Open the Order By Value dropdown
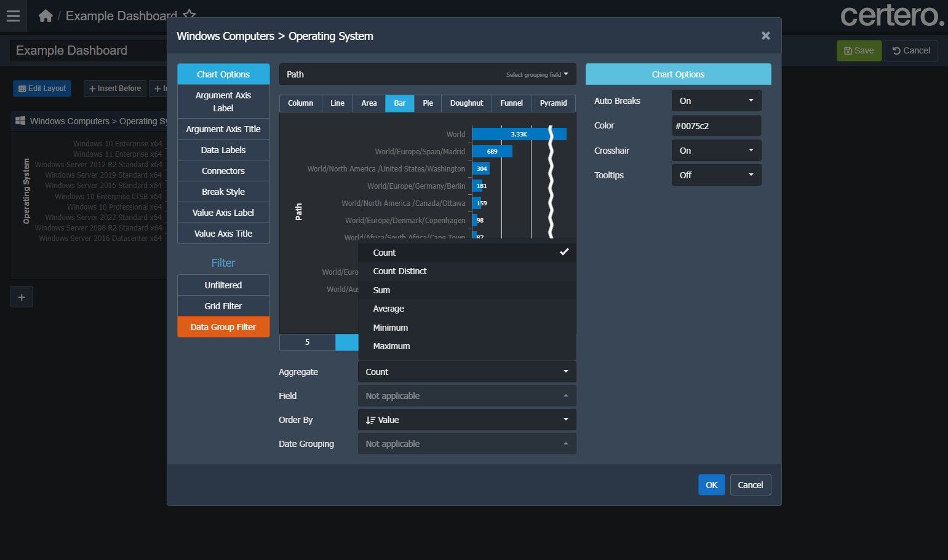The image size is (948, 560). point(466,420)
